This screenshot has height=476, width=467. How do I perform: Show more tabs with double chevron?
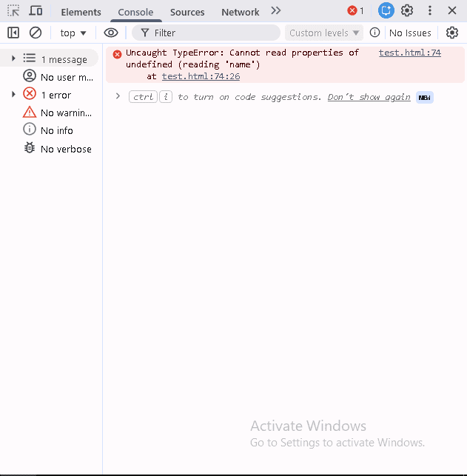[275, 11]
